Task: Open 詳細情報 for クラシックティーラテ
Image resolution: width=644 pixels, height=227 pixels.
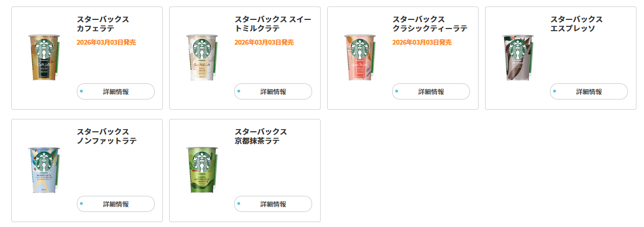Action: [x=431, y=91]
